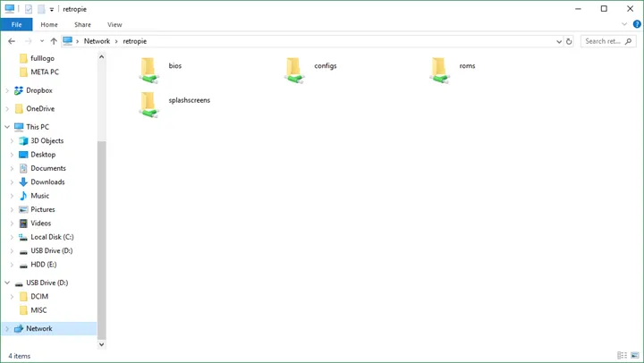The image size is (644, 363).
Task: Open the Recent locations dropdown arrow
Action: click(41, 41)
